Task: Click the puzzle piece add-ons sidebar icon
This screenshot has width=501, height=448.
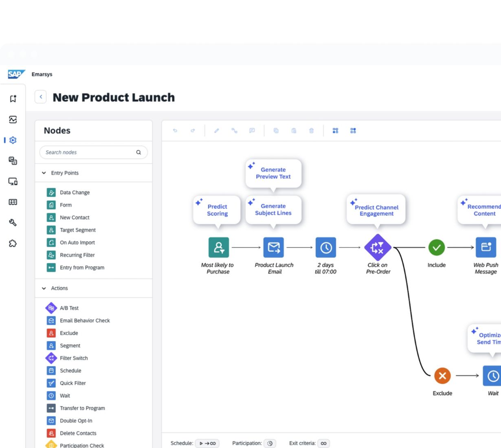Action: pyautogui.click(x=13, y=244)
